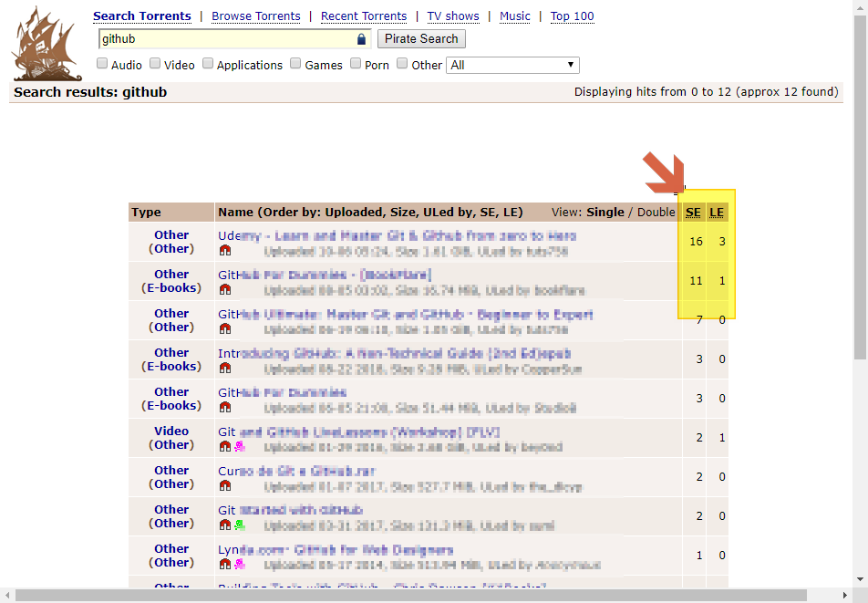The height and width of the screenshot is (603, 868).
Task: Click the magnet icon in the Lynda.com row
Action: pos(224,565)
